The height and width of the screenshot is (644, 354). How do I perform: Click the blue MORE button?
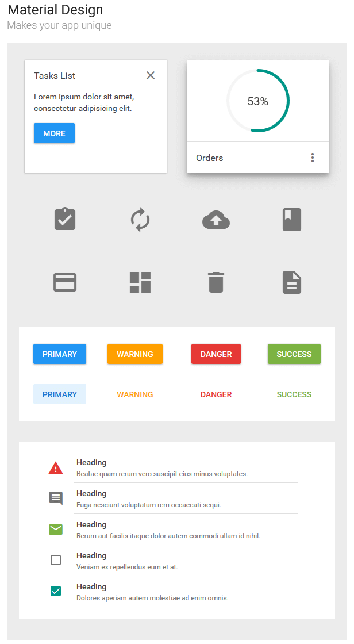(x=54, y=133)
